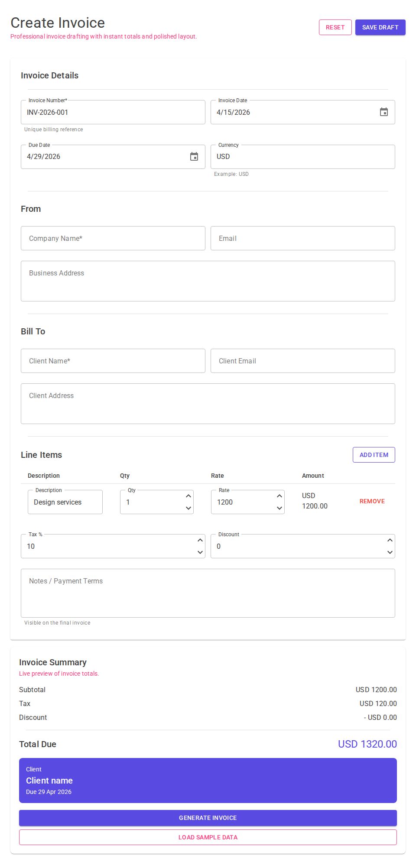Focus the Company Name field
Image resolution: width=416 pixels, height=868 pixels.
click(113, 238)
